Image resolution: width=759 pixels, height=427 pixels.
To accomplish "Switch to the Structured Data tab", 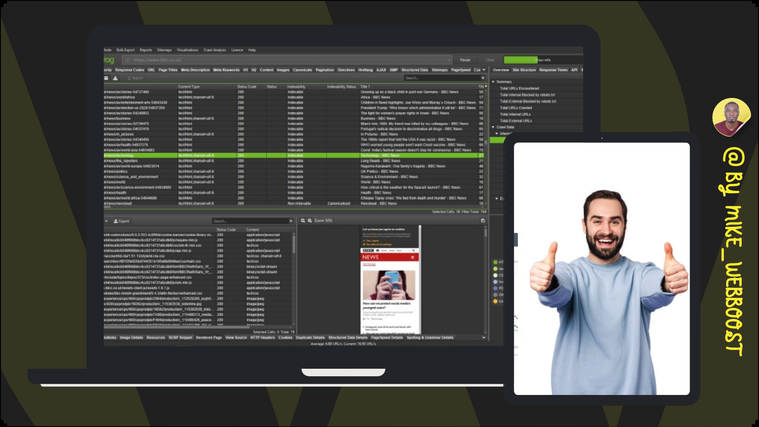I will coord(415,70).
